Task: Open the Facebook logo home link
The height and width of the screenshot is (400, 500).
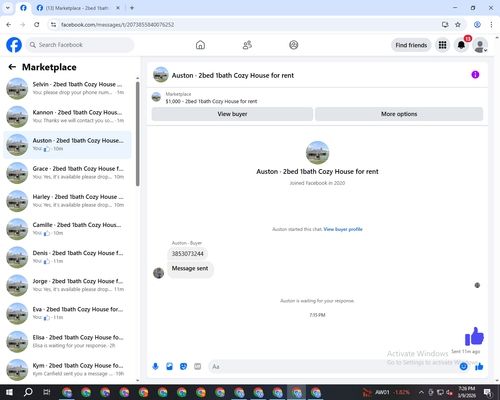Action: click(14, 45)
